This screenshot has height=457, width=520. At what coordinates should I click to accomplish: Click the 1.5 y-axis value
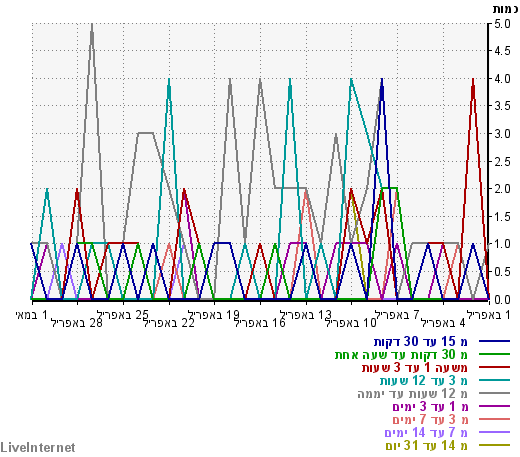click(503, 216)
